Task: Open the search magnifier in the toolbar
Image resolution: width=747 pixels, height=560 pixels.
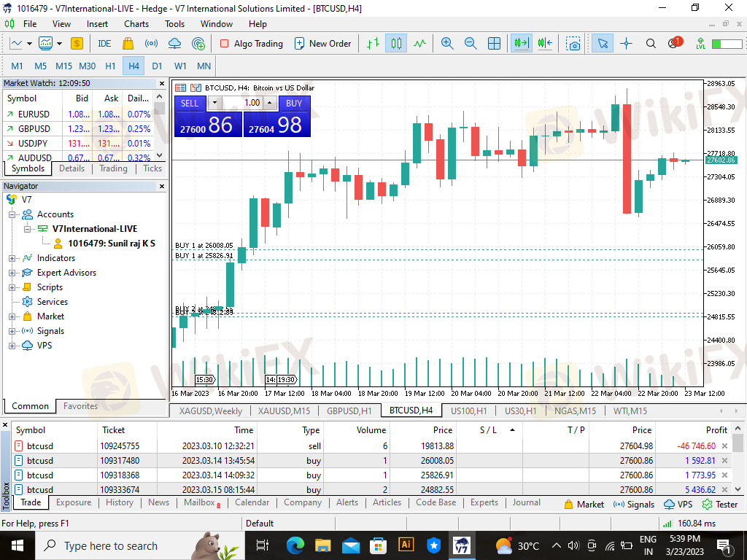Action: click(651, 44)
